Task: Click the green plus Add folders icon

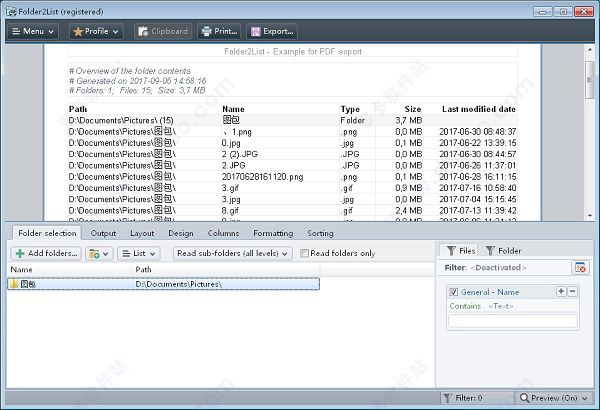Action: pos(20,253)
